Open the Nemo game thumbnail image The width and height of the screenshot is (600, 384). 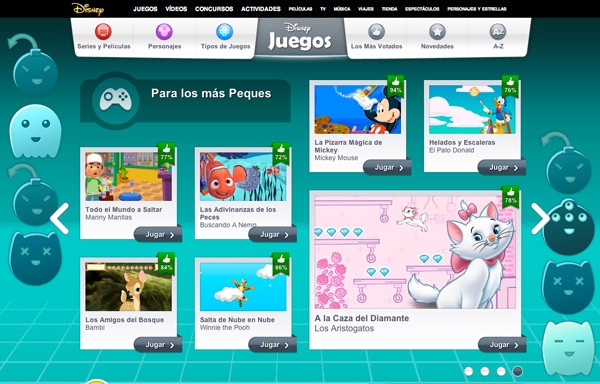click(x=243, y=177)
